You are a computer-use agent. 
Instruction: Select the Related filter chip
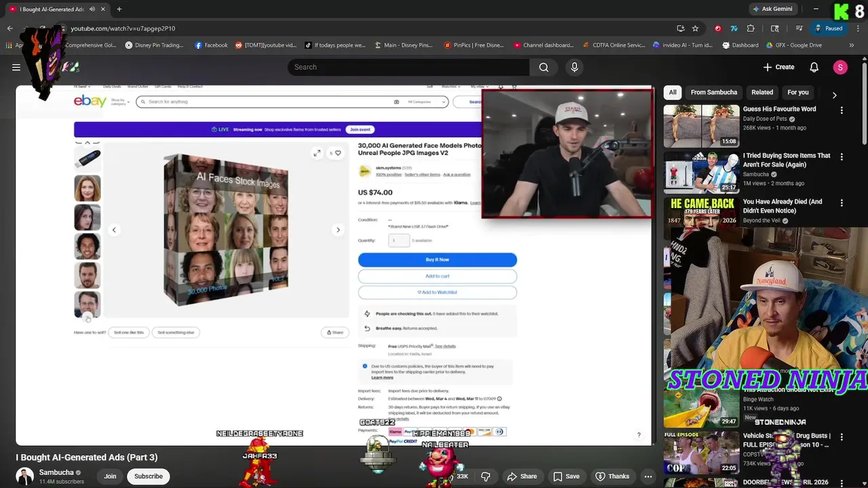coord(762,92)
